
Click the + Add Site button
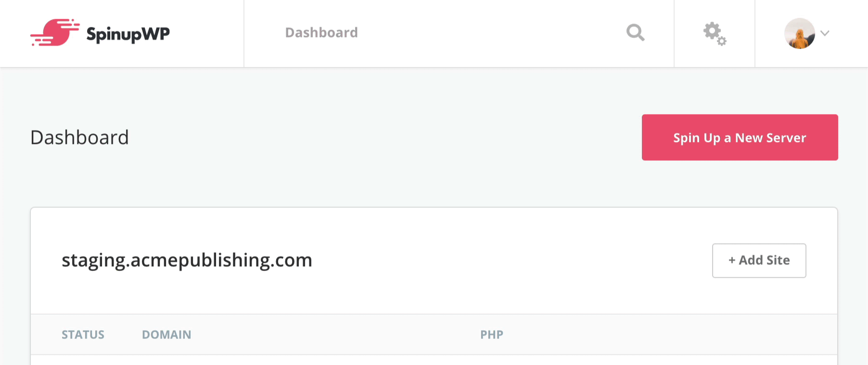coord(759,261)
